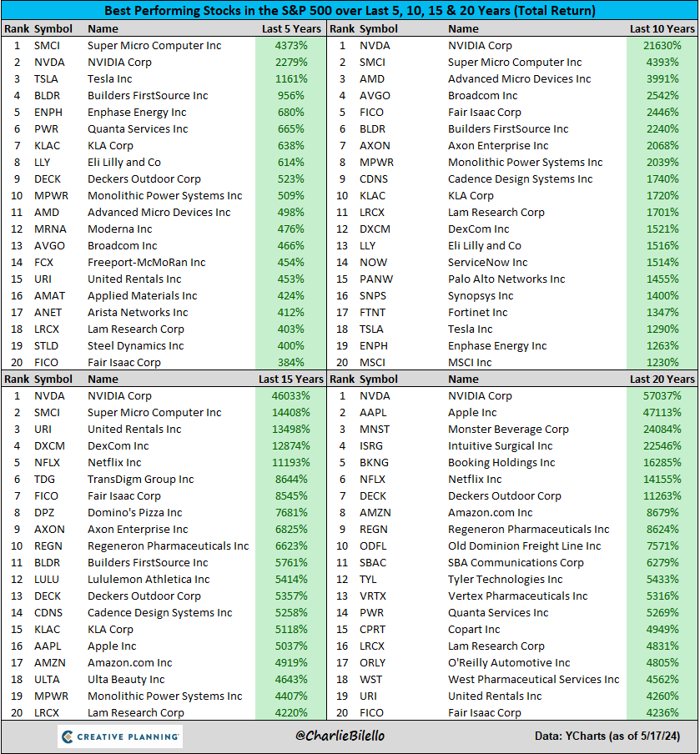Click 'ServiceNow Inc' name
This screenshot has height=754, width=700.
coord(487,263)
